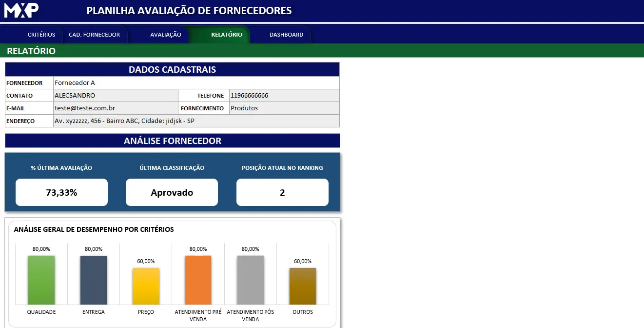Go to the Avaliação tab

coord(165,35)
